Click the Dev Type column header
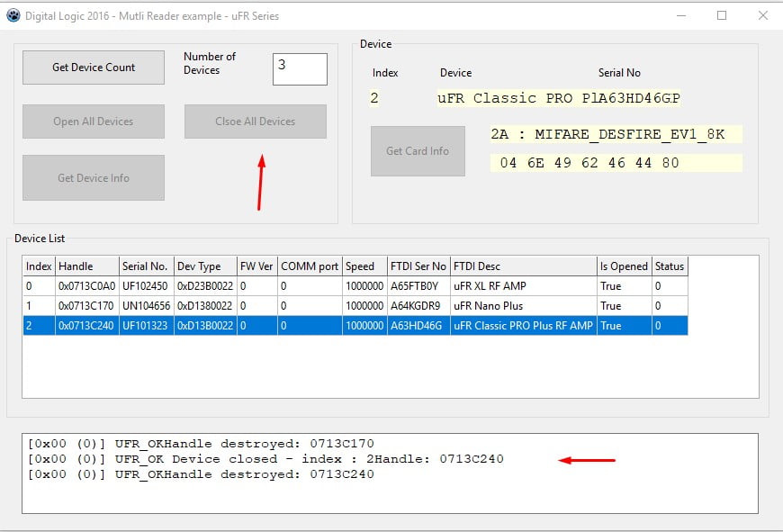The width and height of the screenshot is (783, 532). (205, 266)
